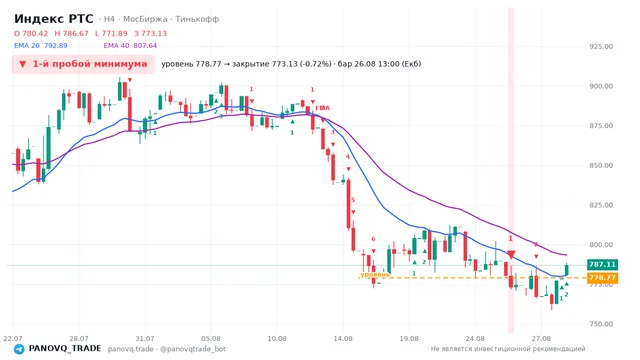Viewport: 640px width, 360px height.
Task: Click the 'уровень' label on dashed line
Action: pyautogui.click(x=375, y=274)
